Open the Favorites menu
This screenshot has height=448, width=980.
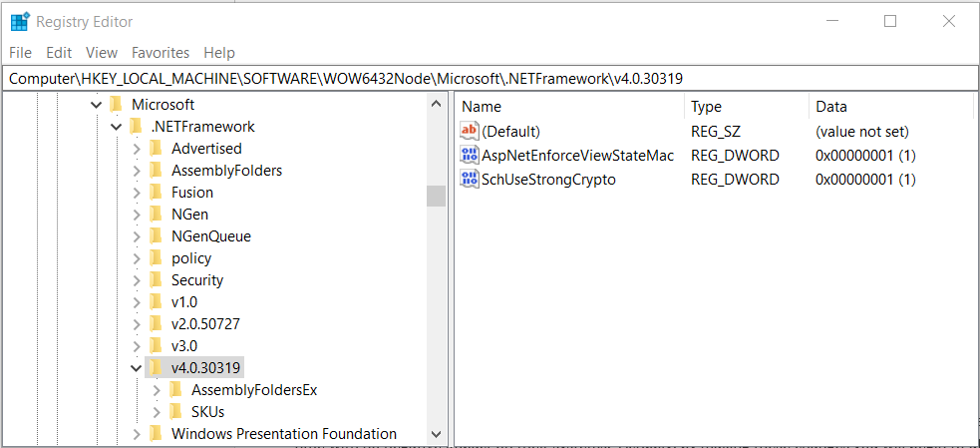161,52
